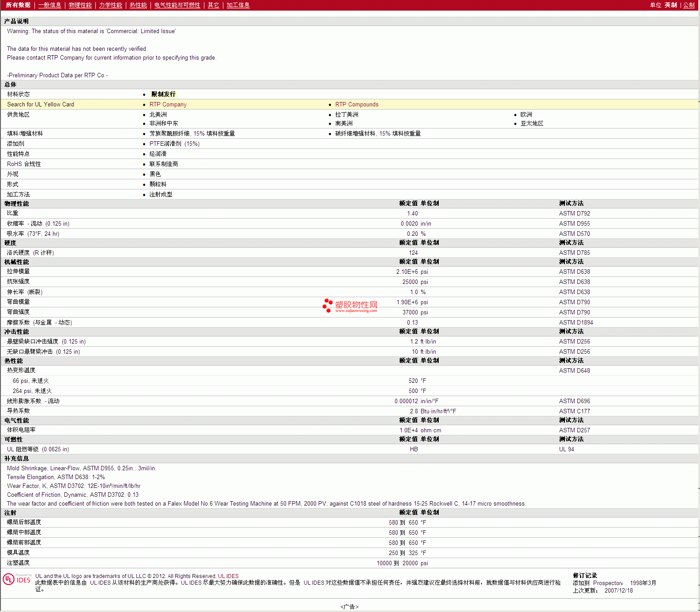Switch to the 其它 tab
Viewport: 700px width, 612px height.
[214, 5]
